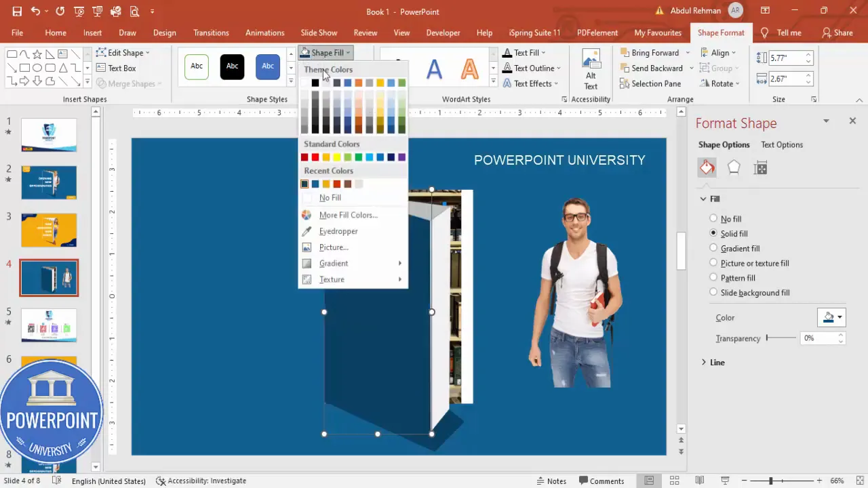Undo the last action

point(35,12)
